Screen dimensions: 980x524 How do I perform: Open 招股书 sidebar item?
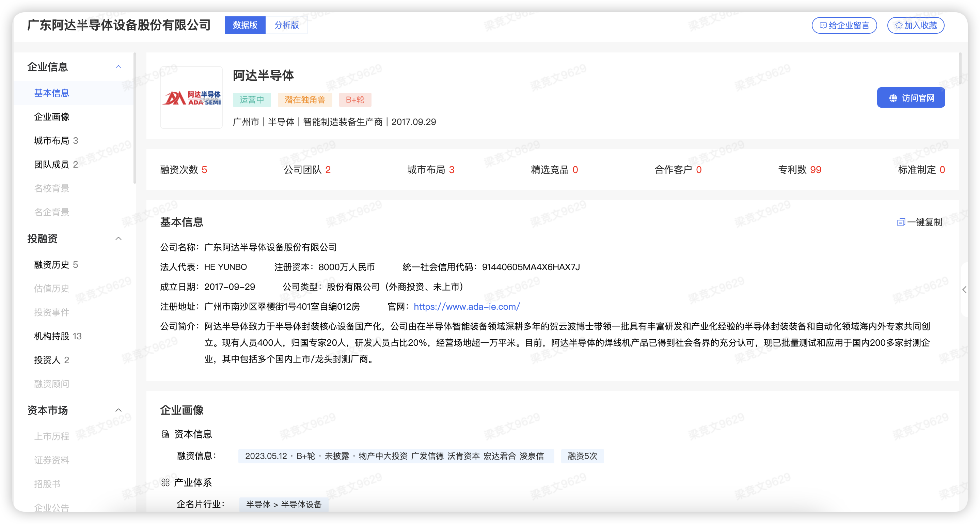[47, 484]
